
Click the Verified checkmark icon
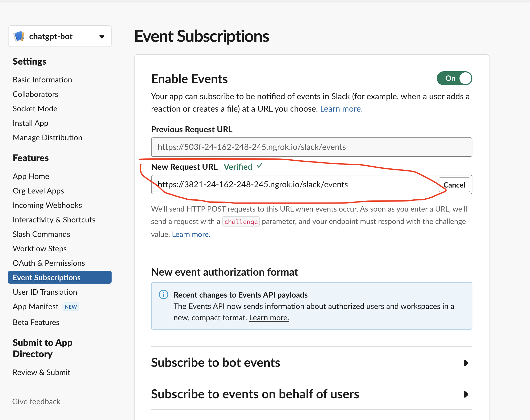click(260, 166)
